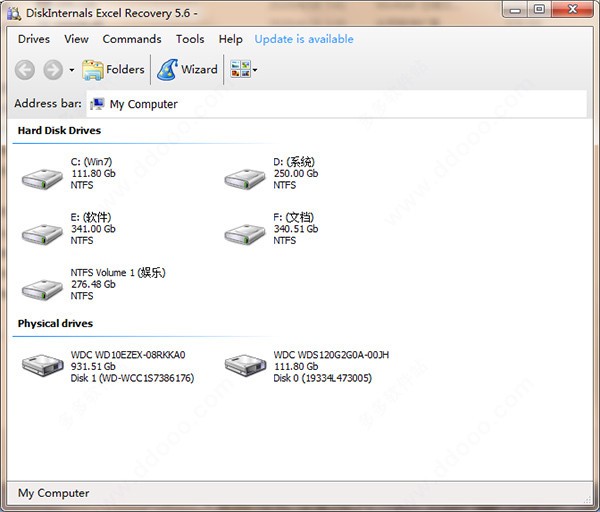Screen dimensions: 600x512
Task: Open the Drives menu
Action: coord(34,39)
